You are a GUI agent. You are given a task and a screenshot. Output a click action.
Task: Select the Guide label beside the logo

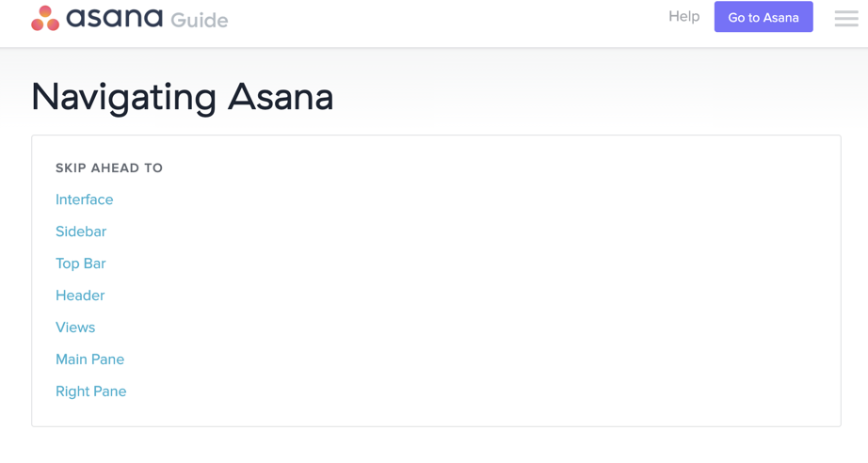tap(200, 21)
